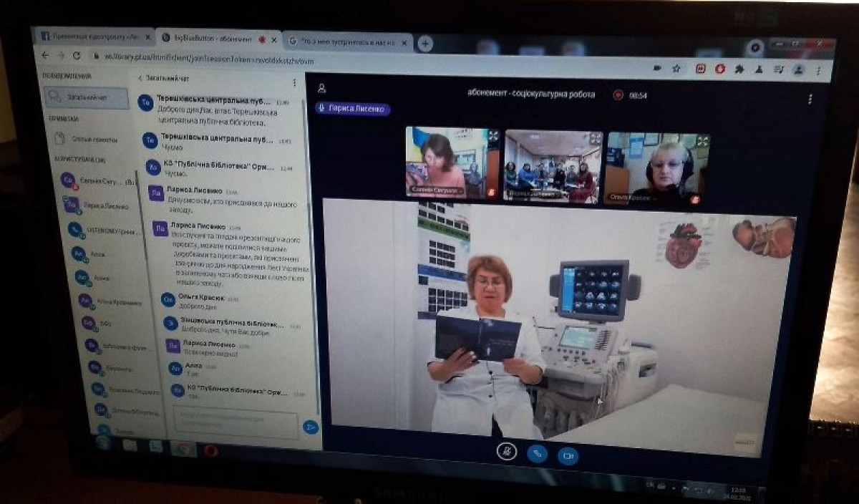This screenshot has width=859, height=504.
Task: Collapse the chat using the back chevron
Action: point(140,77)
